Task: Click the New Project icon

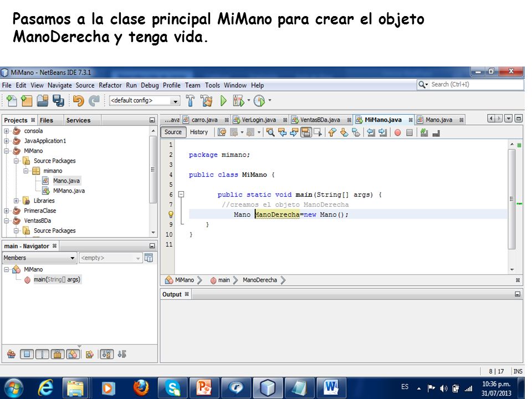Action: (x=27, y=100)
